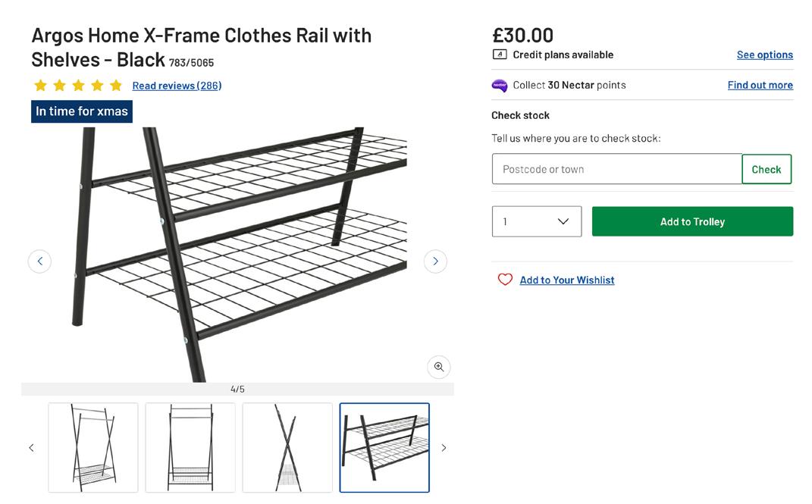Open Find out more Nectar link
This screenshot has height=504, width=812.
760,85
